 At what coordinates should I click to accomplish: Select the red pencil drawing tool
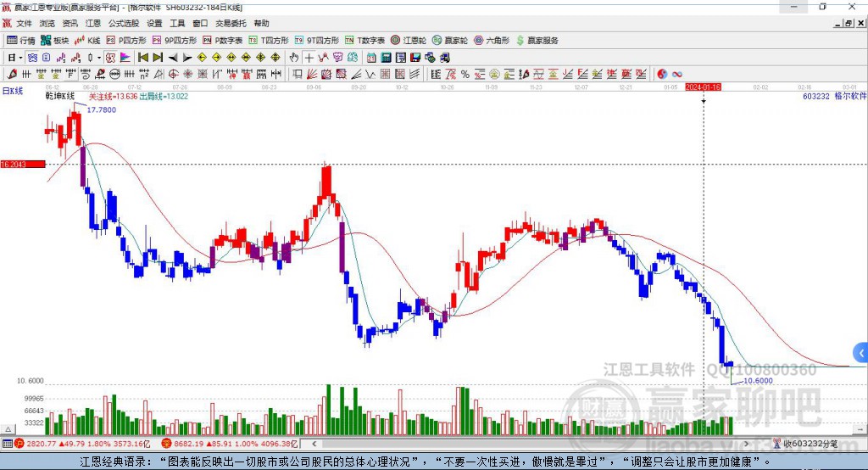coord(12,74)
